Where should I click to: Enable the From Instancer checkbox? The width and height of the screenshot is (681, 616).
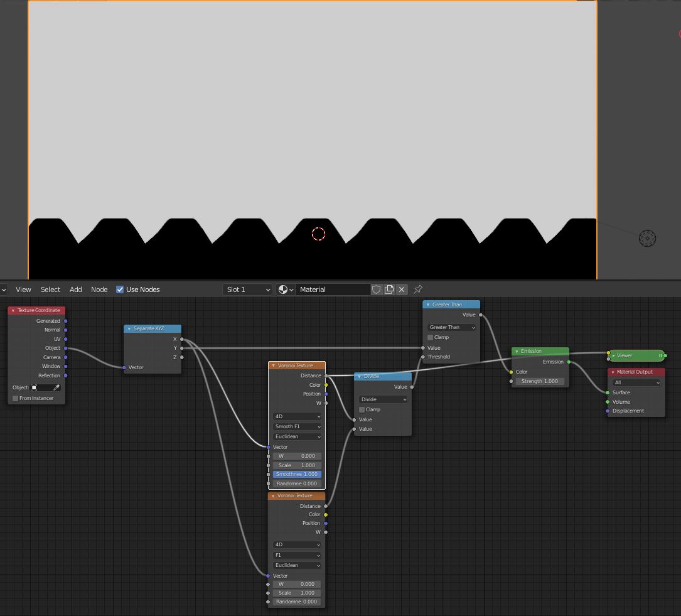[16, 398]
